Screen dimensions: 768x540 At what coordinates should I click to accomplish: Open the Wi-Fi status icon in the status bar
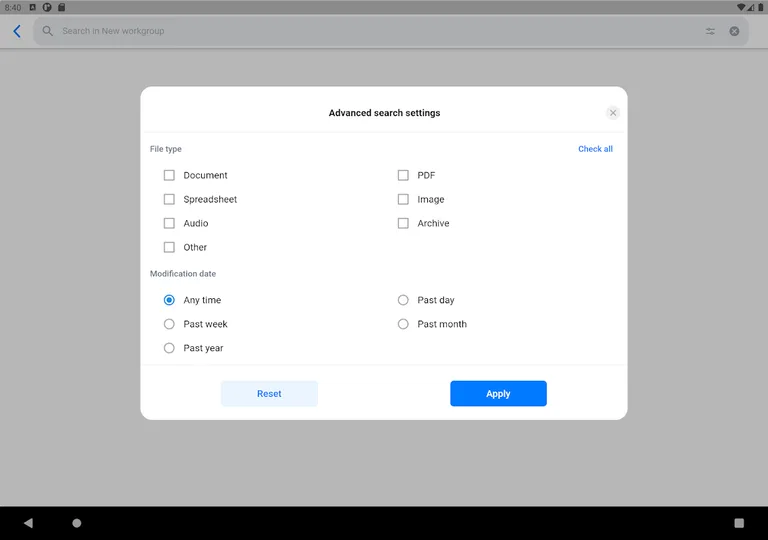(741, 7)
